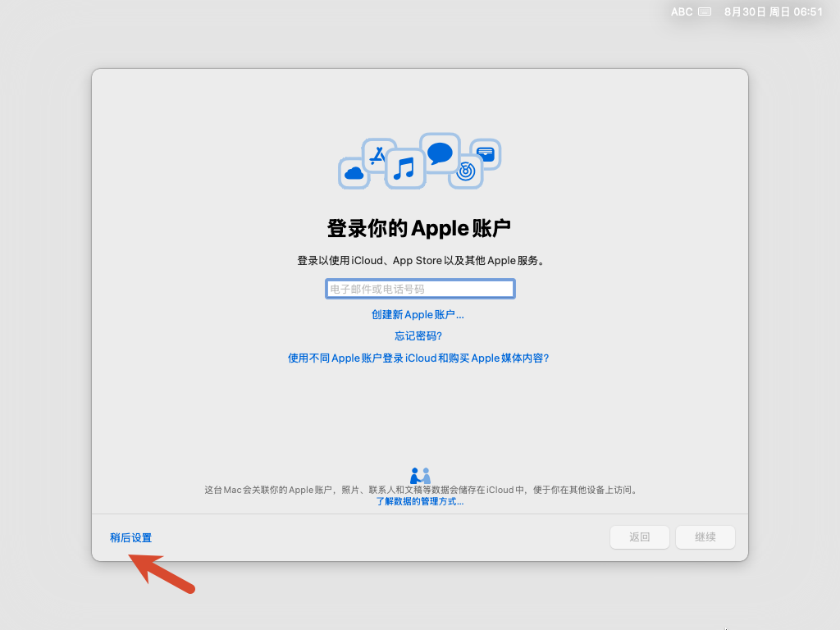Open the 创建新 Apple 账户 link
Image resolution: width=840 pixels, height=630 pixels.
pos(418,314)
